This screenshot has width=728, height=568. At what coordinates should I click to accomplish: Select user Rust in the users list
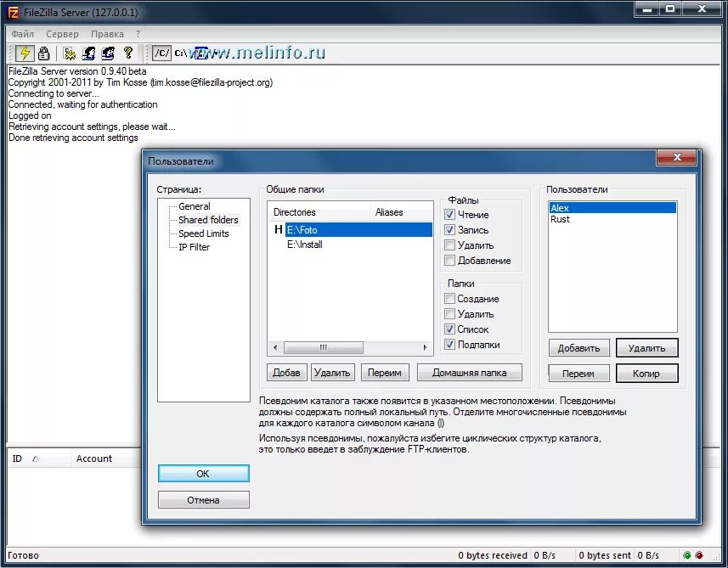click(560, 220)
